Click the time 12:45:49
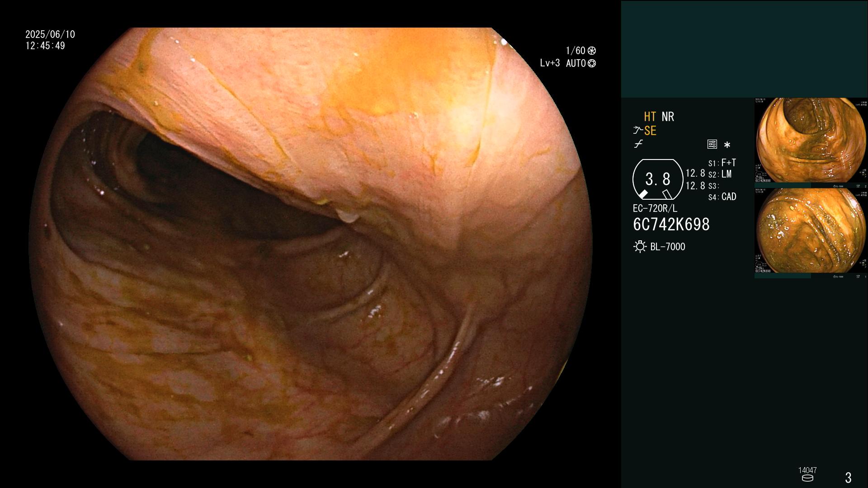 [x=45, y=46]
